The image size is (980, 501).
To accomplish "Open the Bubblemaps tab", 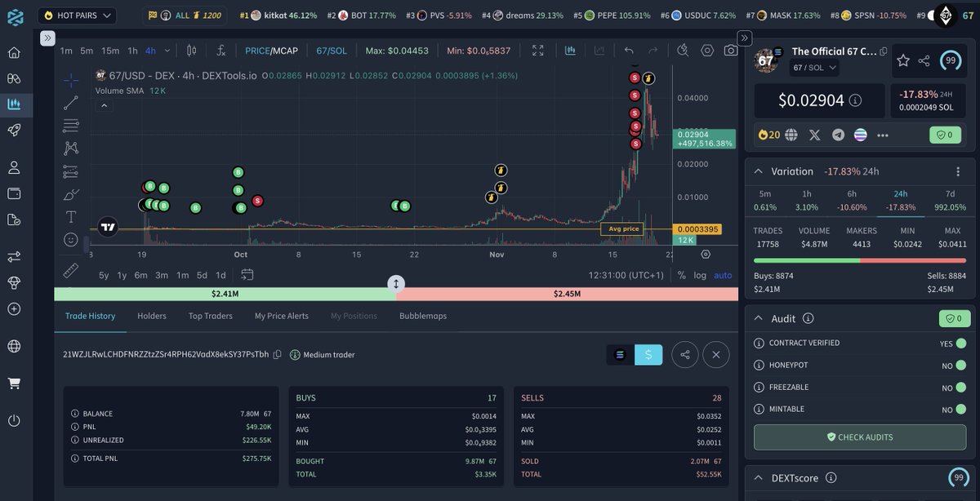I will [423, 316].
